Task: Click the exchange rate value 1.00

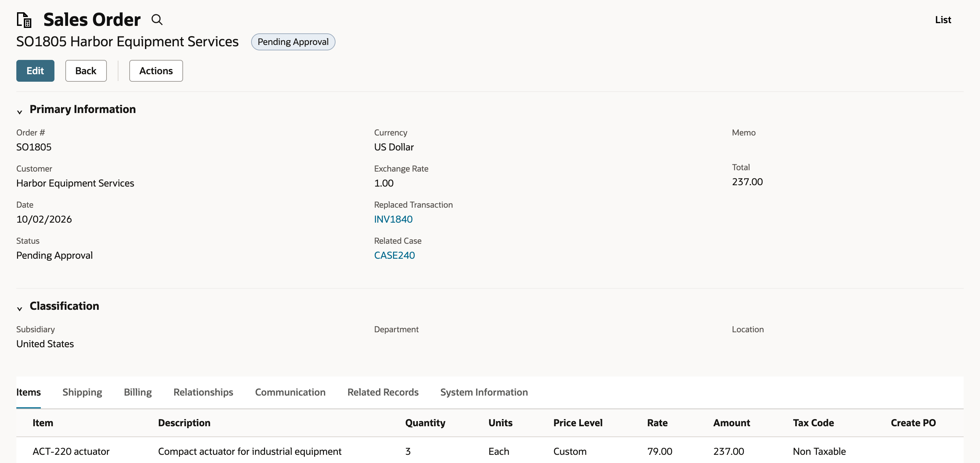Action: pyautogui.click(x=383, y=183)
